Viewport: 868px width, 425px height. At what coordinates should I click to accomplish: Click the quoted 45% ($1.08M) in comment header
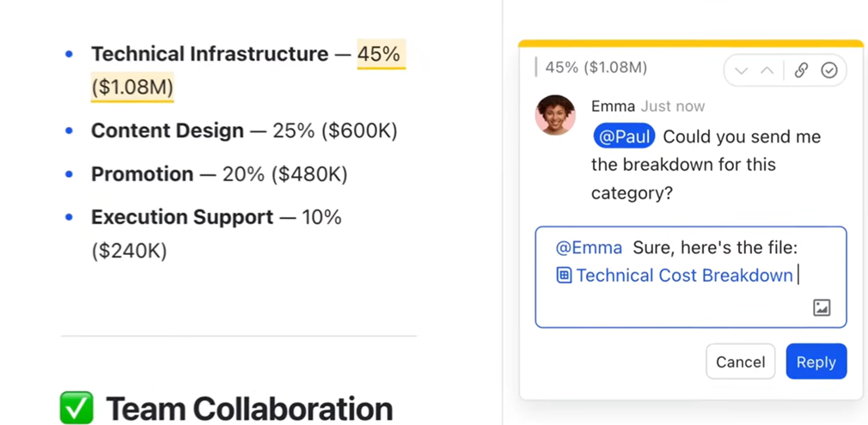point(596,67)
